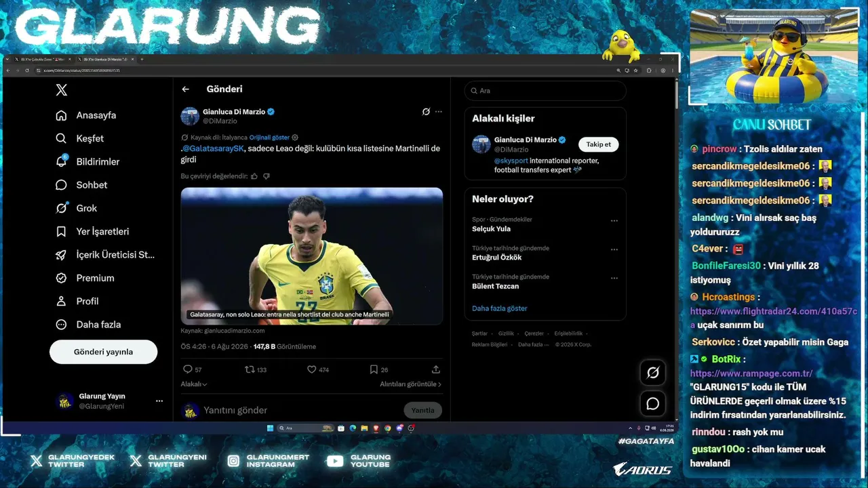Open Martinelli post image
The height and width of the screenshot is (488, 868).
point(312,256)
